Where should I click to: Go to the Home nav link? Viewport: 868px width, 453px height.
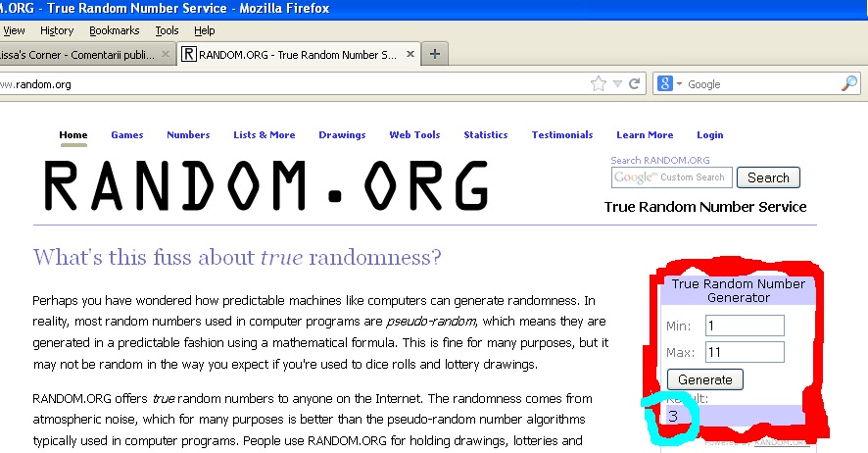pyautogui.click(x=73, y=134)
